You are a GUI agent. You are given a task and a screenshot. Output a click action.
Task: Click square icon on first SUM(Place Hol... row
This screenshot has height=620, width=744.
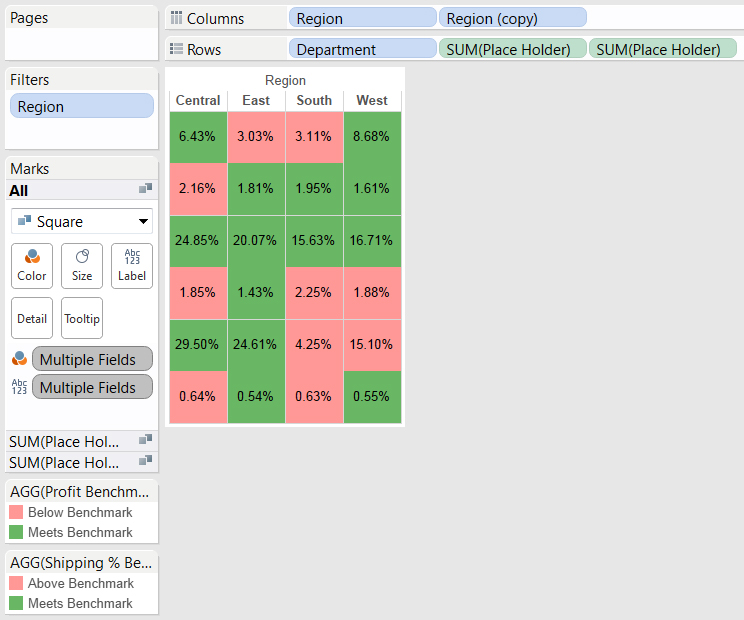(145, 439)
